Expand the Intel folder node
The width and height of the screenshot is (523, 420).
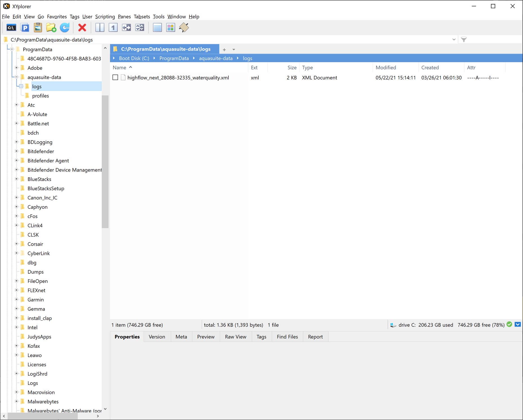pos(16,327)
